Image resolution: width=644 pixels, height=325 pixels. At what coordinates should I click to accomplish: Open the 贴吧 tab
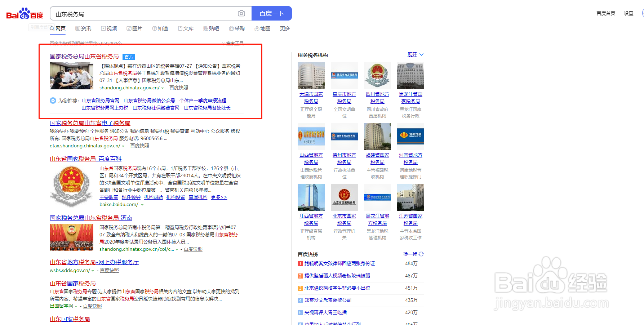[x=211, y=28]
